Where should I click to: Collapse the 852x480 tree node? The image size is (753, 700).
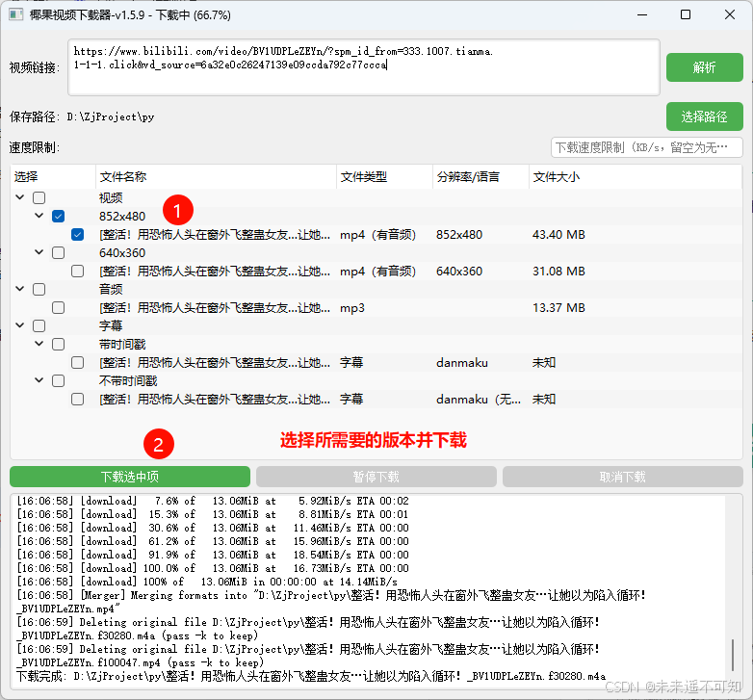39,216
